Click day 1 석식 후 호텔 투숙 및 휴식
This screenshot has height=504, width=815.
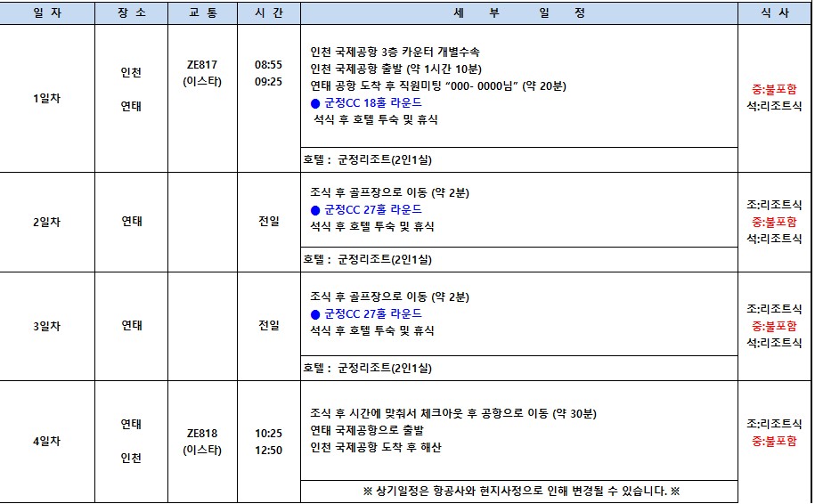375,119
